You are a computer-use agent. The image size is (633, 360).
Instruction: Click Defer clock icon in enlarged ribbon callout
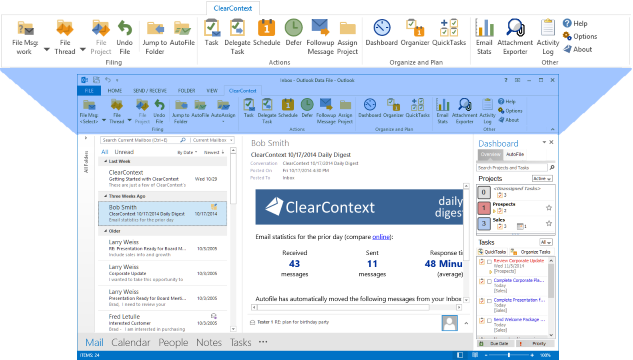coord(293,28)
